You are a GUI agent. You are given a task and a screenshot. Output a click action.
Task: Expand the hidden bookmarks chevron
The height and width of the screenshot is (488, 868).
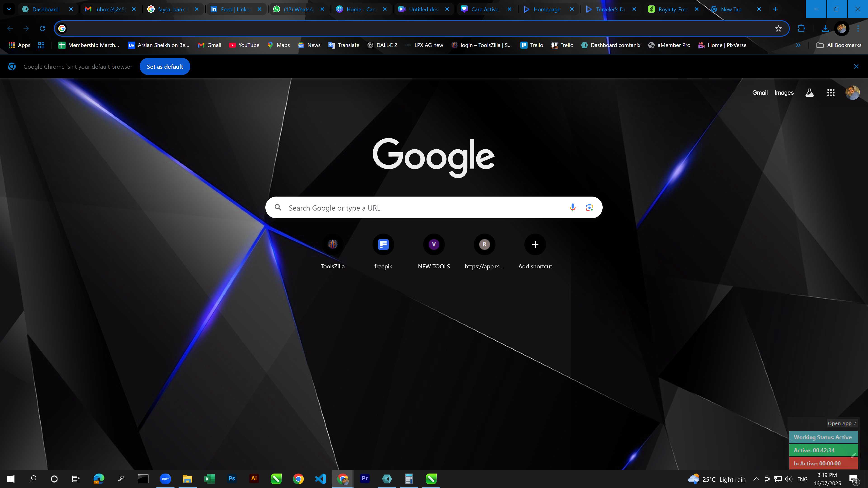click(798, 45)
